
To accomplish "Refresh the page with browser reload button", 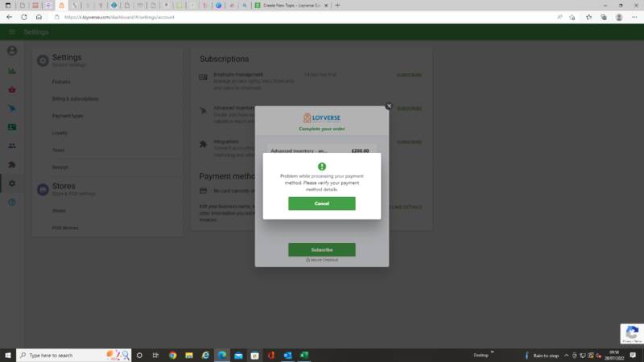I will pos(24,17).
